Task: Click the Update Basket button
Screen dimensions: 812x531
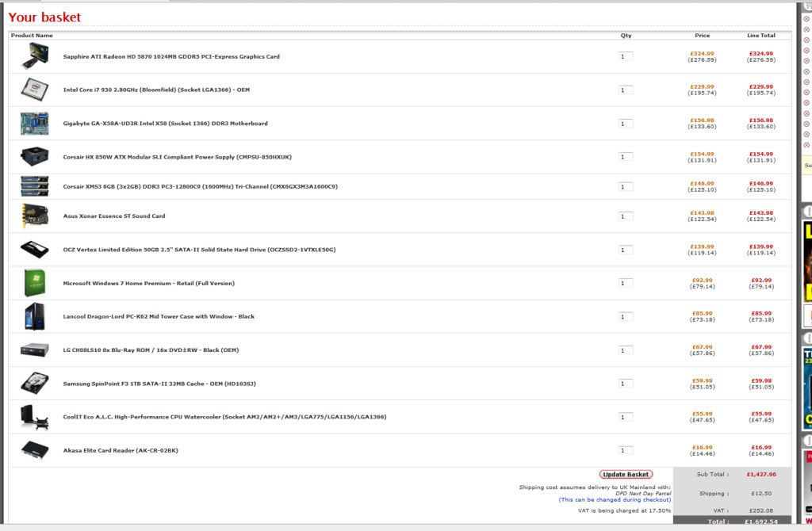Action: (x=626, y=474)
